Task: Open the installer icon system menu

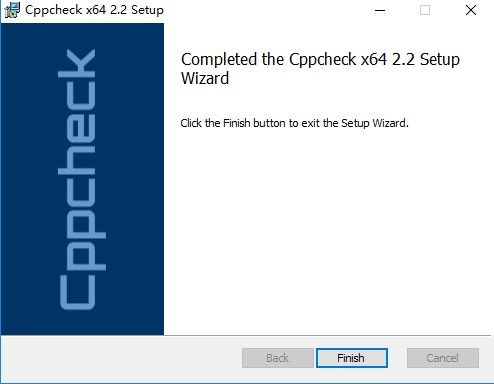Action: point(12,10)
